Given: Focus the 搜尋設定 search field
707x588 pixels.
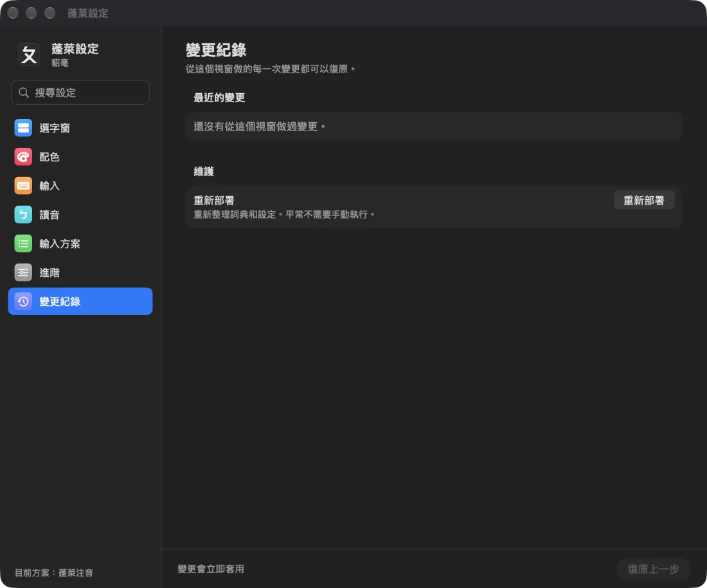Looking at the screenshot, I should tap(80, 93).
